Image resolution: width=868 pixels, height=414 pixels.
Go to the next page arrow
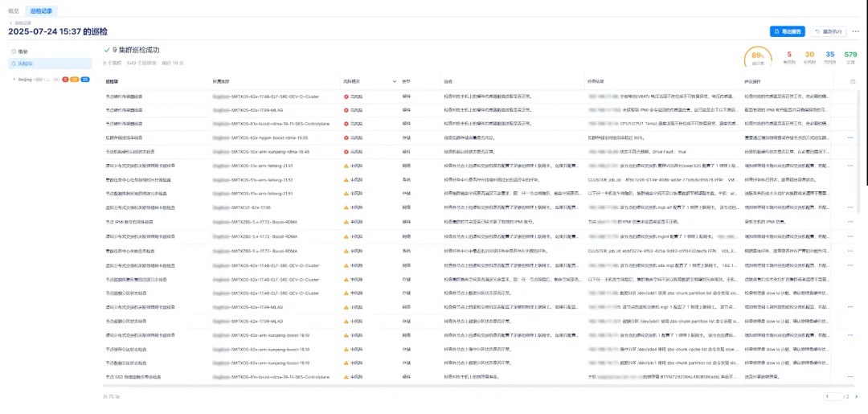(x=854, y=396)
